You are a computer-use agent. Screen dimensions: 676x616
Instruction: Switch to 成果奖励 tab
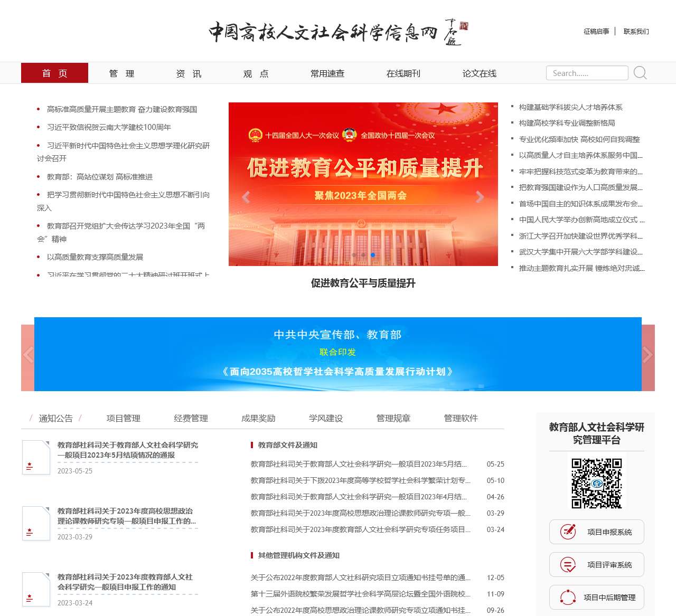coord(258,418)
